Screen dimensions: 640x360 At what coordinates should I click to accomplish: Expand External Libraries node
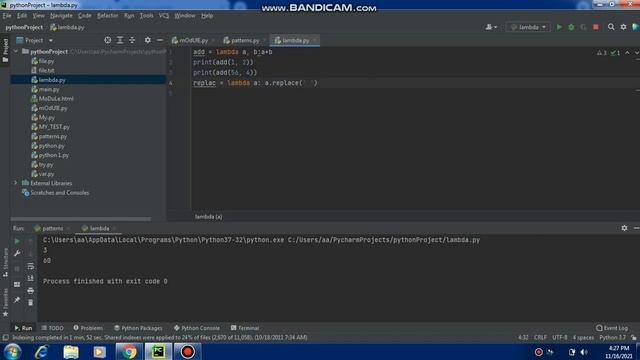tap(16, 183)
